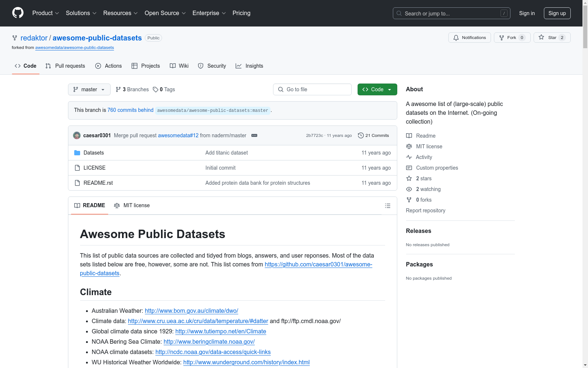Select the MIT license tab in README
The height and width of the screenshot is (368, 588).
click(x=132, y=205)
